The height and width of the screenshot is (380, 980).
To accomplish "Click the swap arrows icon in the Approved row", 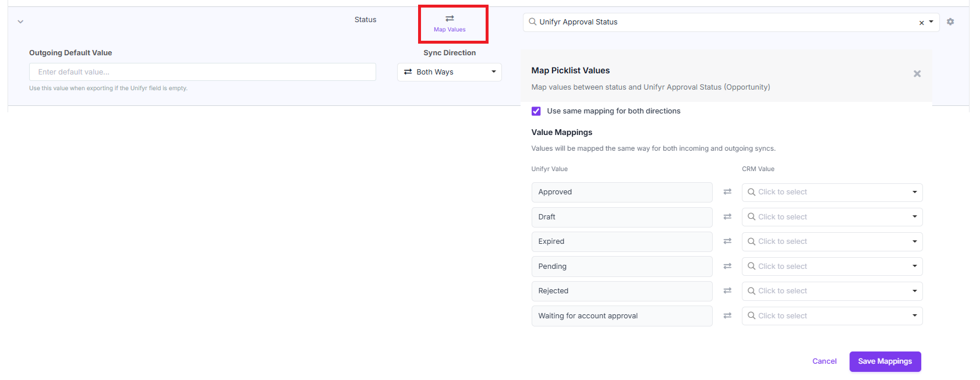I will tap(727, 191).
